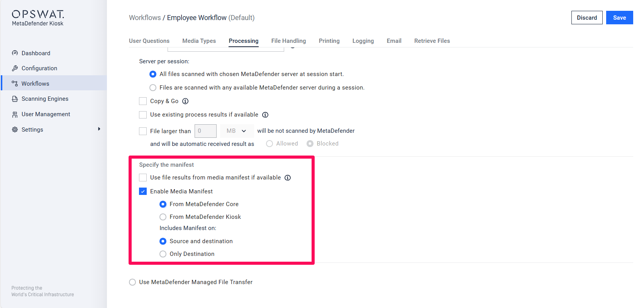Select the Blocked result radio button
The image size is (644, 308).
(x=310, y=144)
